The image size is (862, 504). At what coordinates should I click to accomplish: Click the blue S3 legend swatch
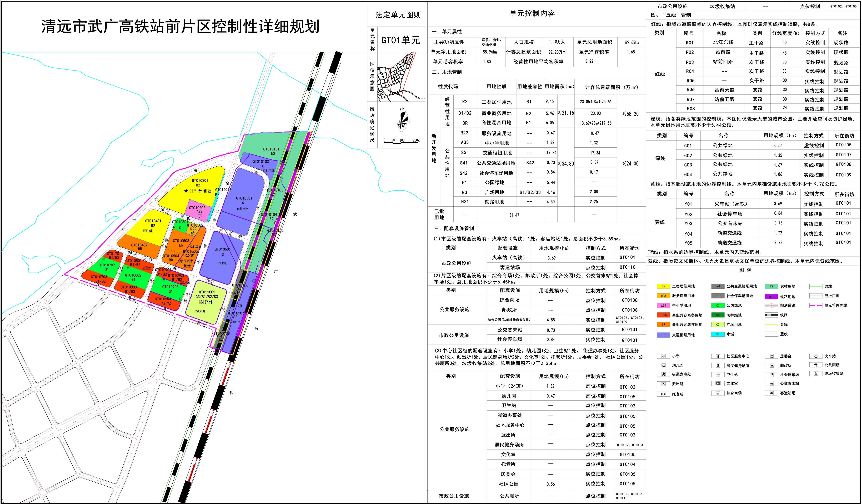pos(663,335)
